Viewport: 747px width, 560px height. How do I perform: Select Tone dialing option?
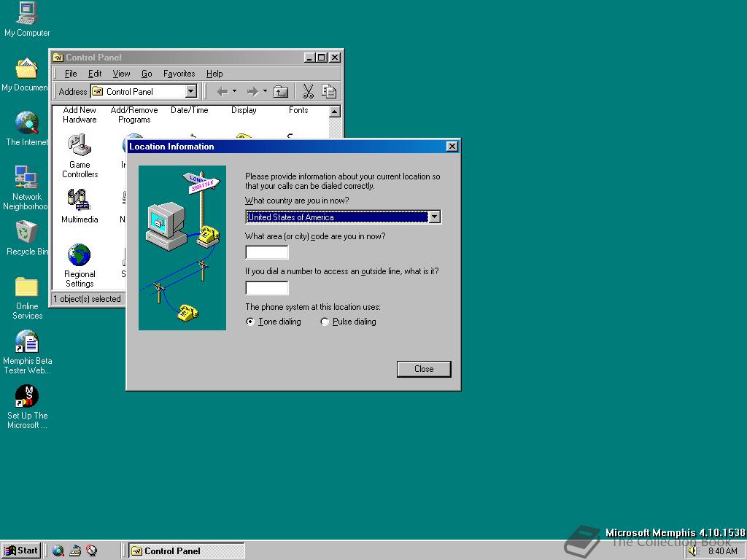tap(274, 322)
